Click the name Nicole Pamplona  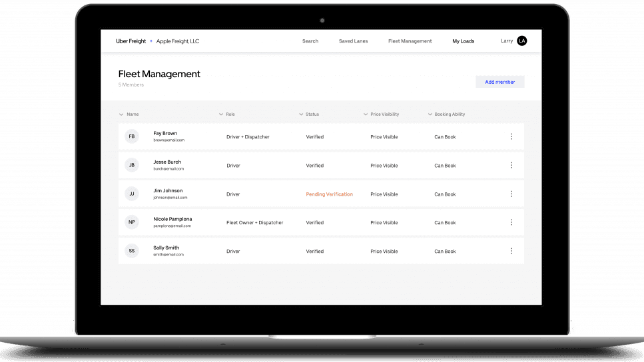point(172,219)
